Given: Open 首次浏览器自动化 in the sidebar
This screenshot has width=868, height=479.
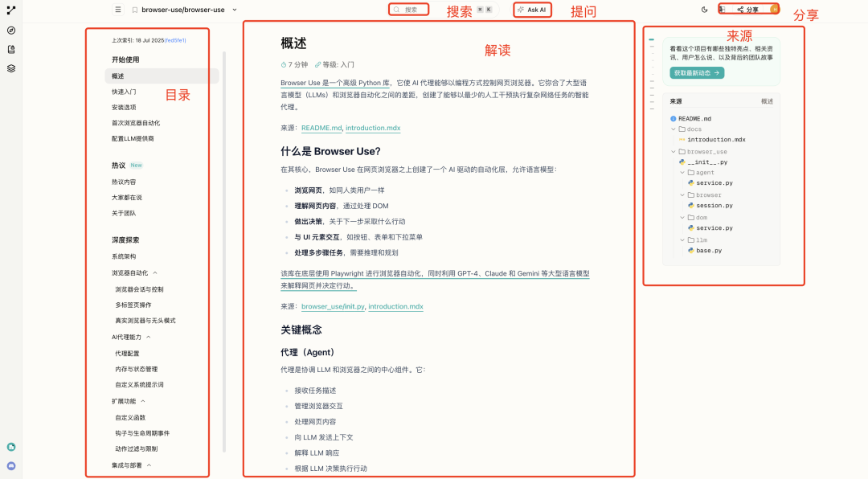Looking at the screenshot, I should [136, 123].
